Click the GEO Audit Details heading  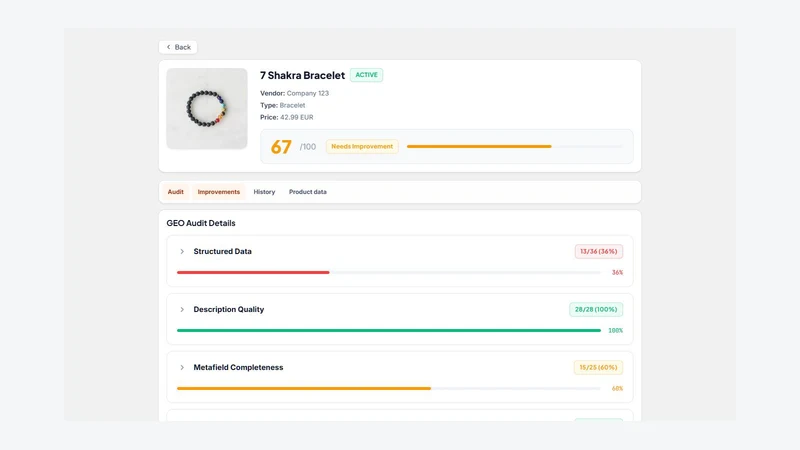(x=201, y=223)
